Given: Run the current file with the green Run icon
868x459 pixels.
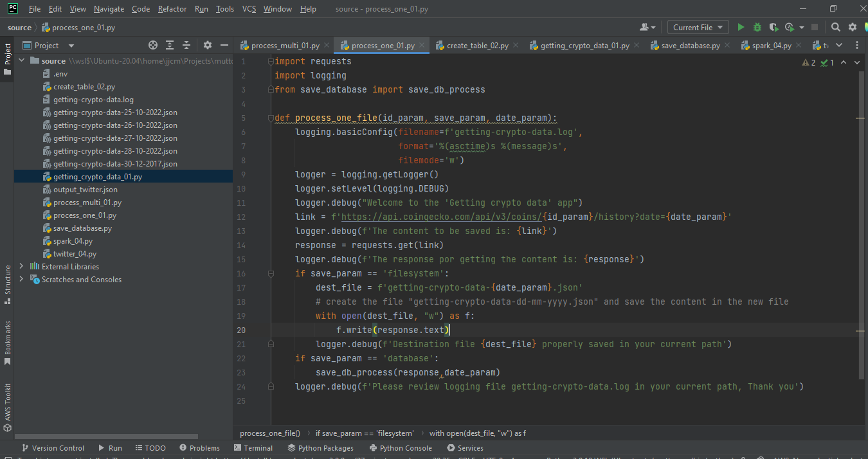Looking at the screenshot, I should 740,27.
